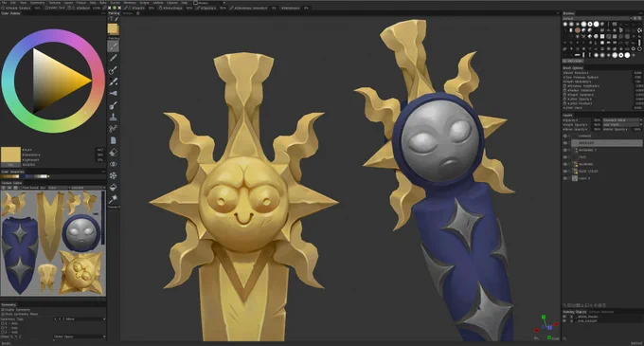
Task: Click the hex color value field
Action: coord(28,165)
